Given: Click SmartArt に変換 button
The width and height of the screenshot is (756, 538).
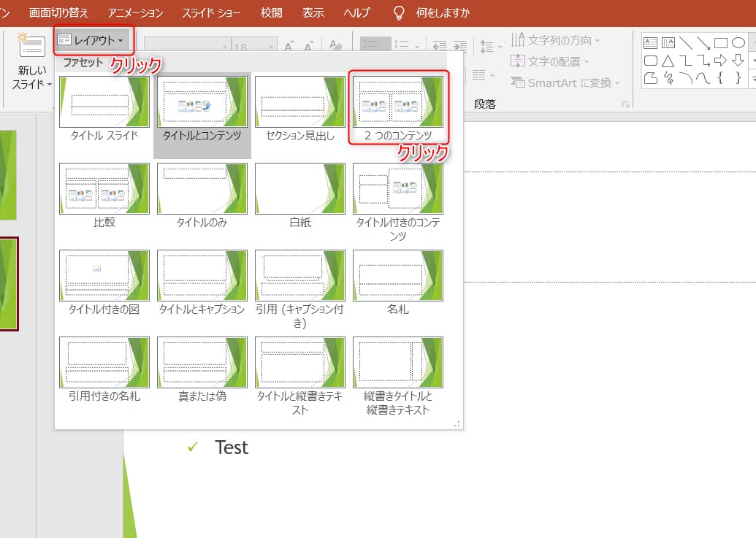Looking at the screenshot, I should [565, 82].
